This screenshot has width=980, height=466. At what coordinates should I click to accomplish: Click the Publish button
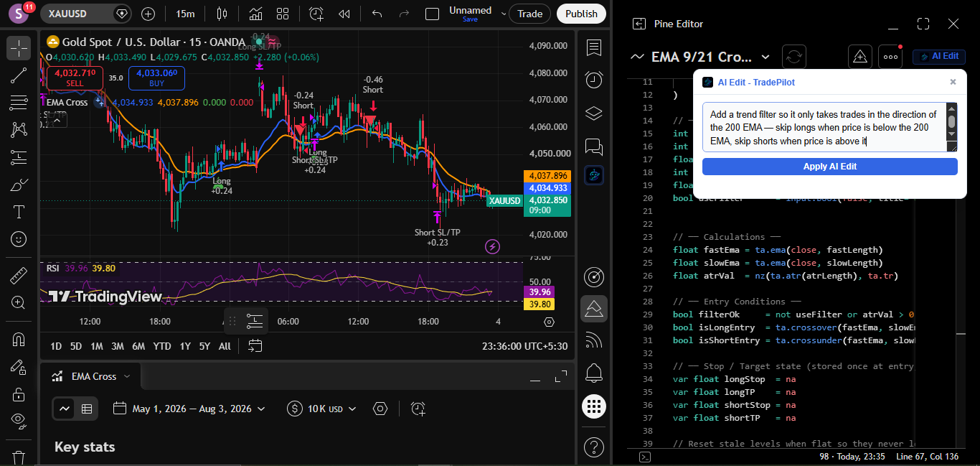click(x=581, y=14)
